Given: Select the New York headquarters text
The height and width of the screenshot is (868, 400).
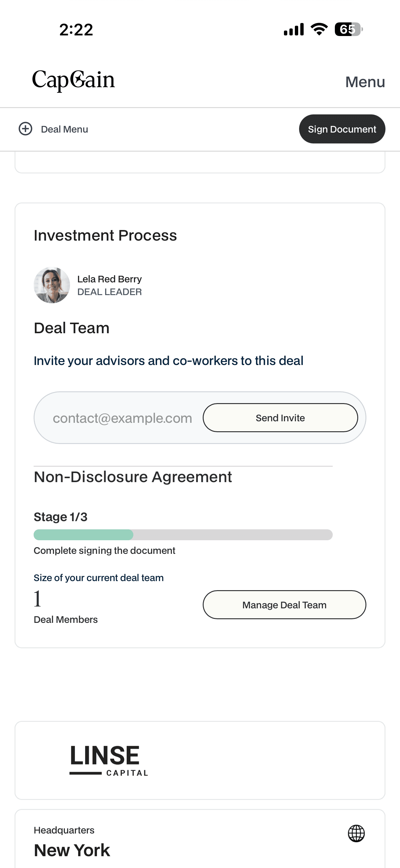Looking at the screenshot, I should [x=72, y=850].
